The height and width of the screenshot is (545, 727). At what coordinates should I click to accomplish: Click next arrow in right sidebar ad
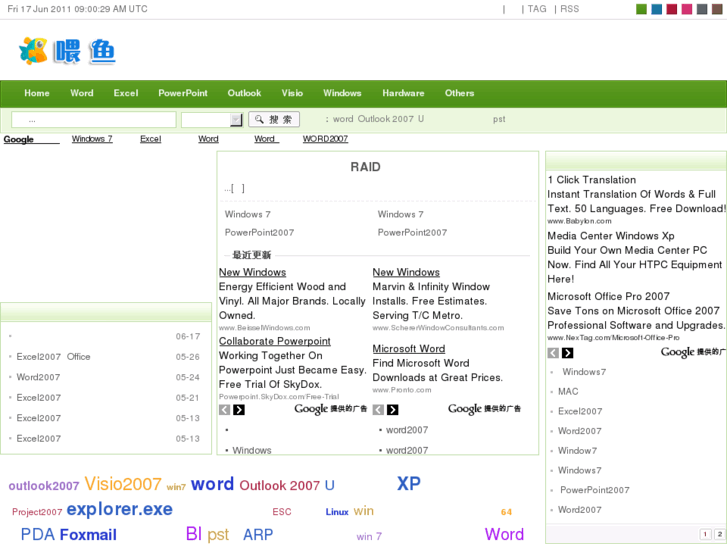tap(568, 353)
